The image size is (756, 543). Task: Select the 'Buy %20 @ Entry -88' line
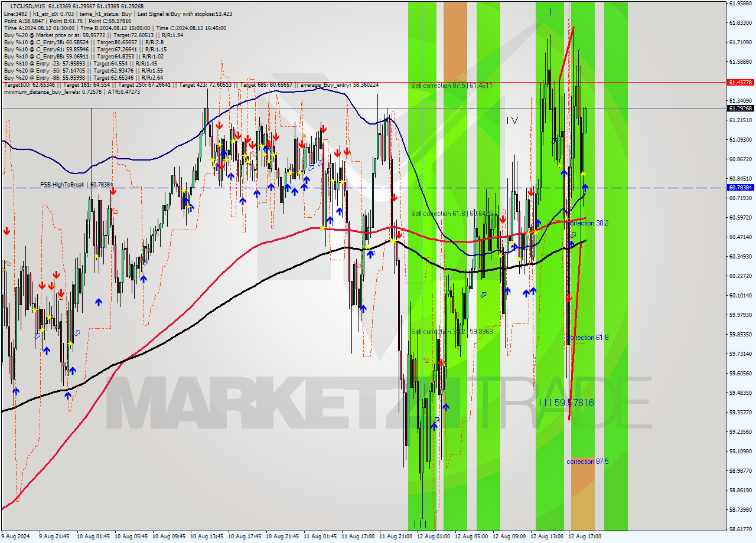83,77
